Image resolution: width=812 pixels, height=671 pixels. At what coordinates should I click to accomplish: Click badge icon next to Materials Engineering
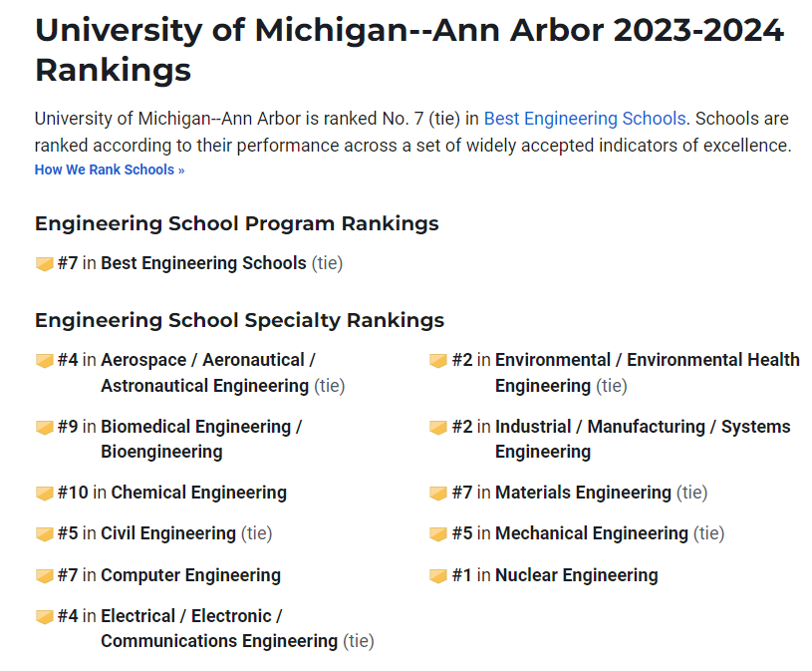tap(438, 494)
